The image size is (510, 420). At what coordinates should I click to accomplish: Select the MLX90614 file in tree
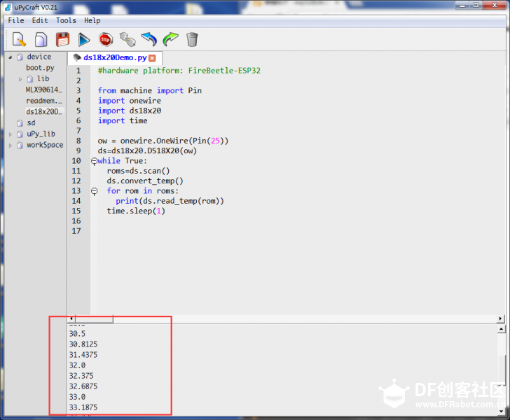coord(44,90)
